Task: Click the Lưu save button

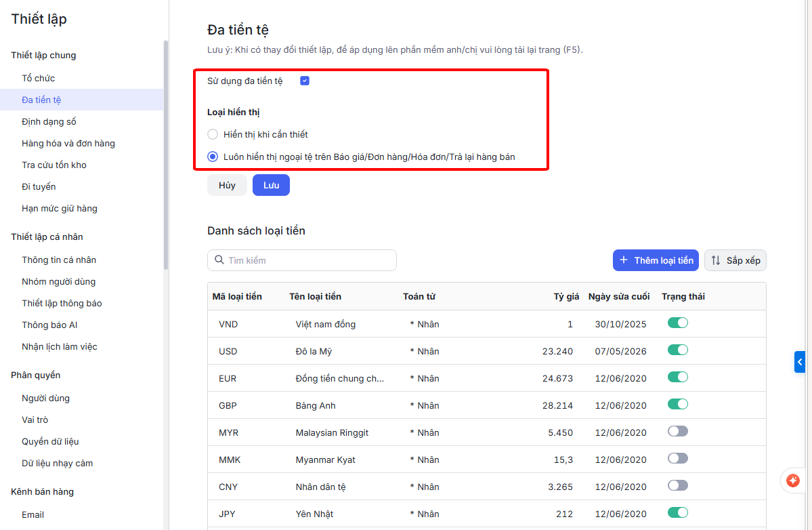Action: [271, 186]
